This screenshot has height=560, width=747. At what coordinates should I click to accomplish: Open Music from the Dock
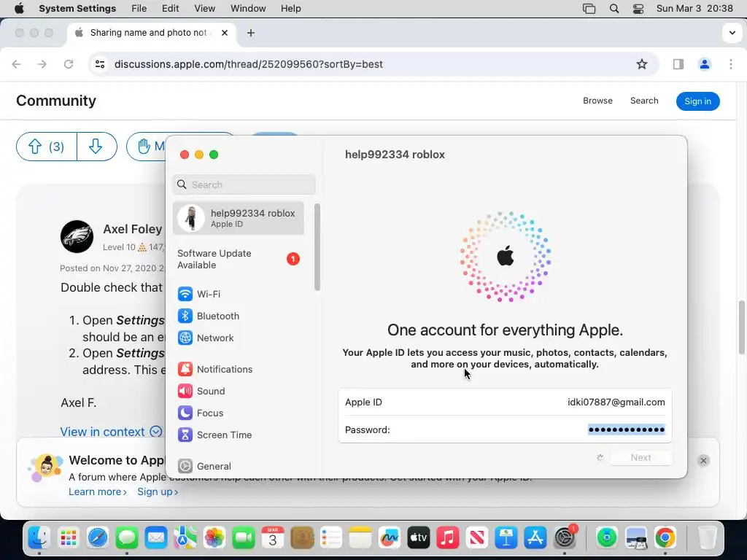point(448,538)
